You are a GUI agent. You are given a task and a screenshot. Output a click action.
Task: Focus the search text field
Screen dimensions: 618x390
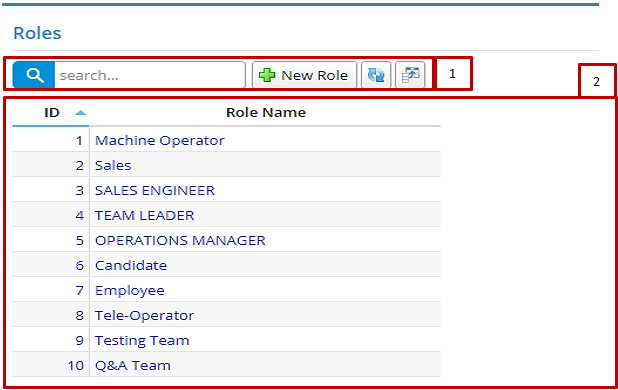[x=150, y=75]
